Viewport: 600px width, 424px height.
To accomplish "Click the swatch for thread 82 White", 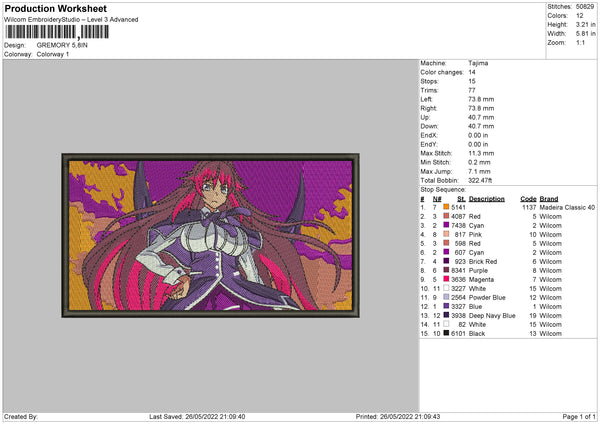I will (x=446, y=324).
